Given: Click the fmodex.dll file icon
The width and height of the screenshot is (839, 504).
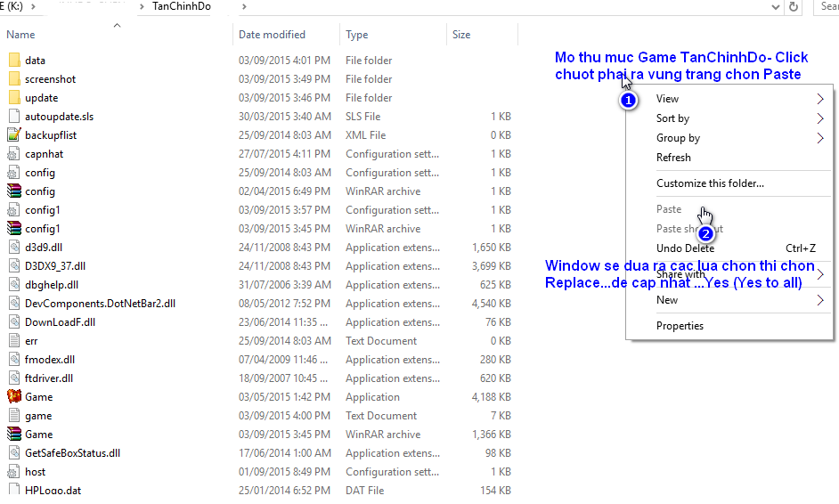Looking at the screenshot, I should (14, 360).
